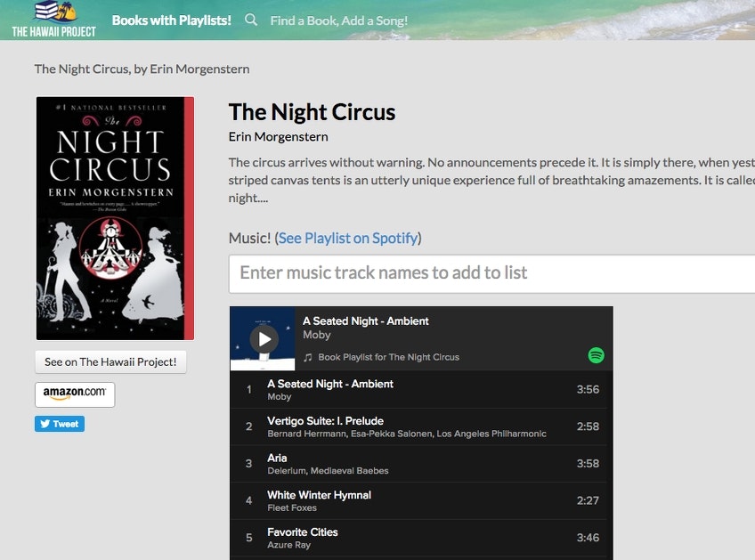
Task: Click See on The Hawaii Project! button
Action: 110,361
